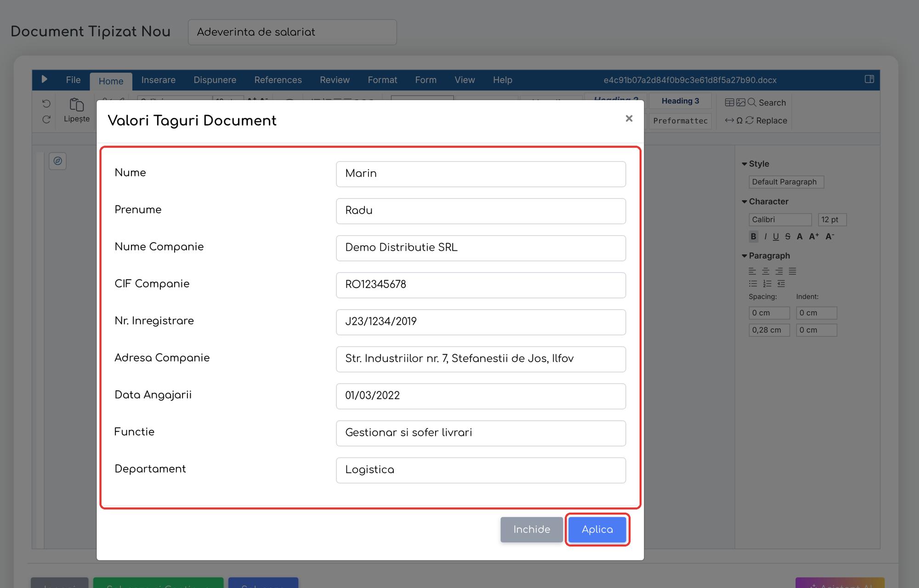This screenshot has height=588, width=919.
Task: Switch to the Format tab
Action: pyautogui.click(x=382, y=80)
